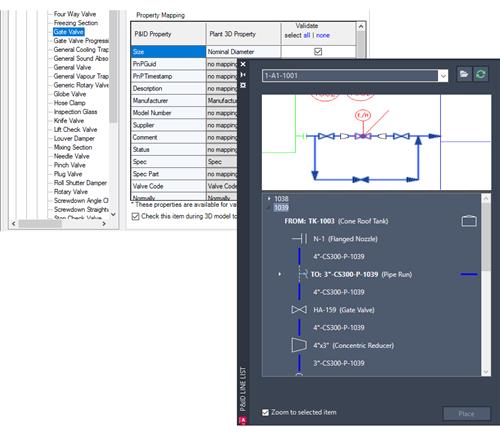Image resolution: width=500 pixels, height=432 pixels.
Task: Select Globe Valve in class list
Action: (70, 94)
